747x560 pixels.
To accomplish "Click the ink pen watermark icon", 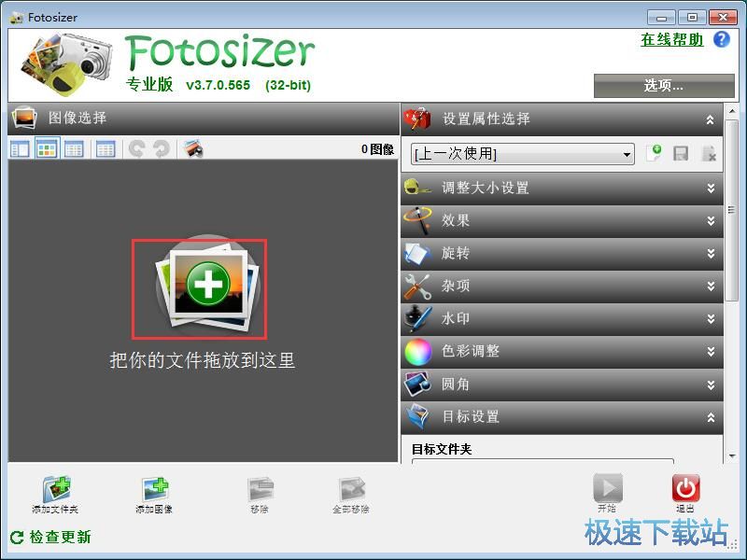I will coord(417,318).
